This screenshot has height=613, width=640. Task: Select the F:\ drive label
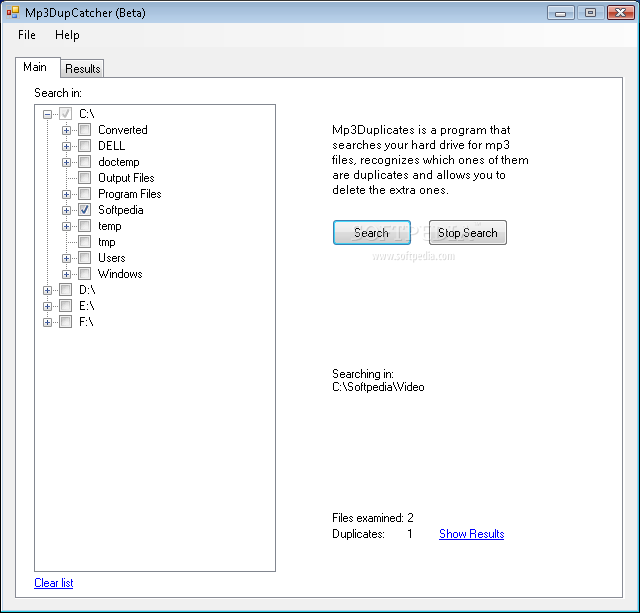86,322
